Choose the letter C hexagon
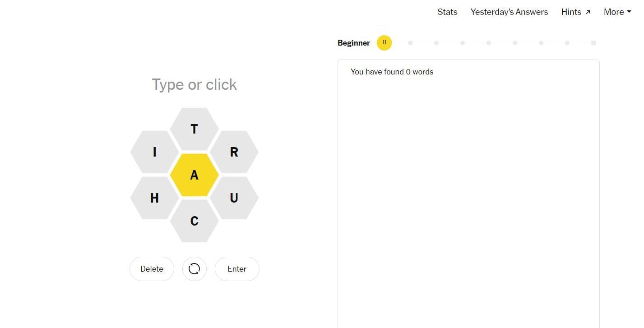This screenshot has height=328, width=644. tap(194, 221)
